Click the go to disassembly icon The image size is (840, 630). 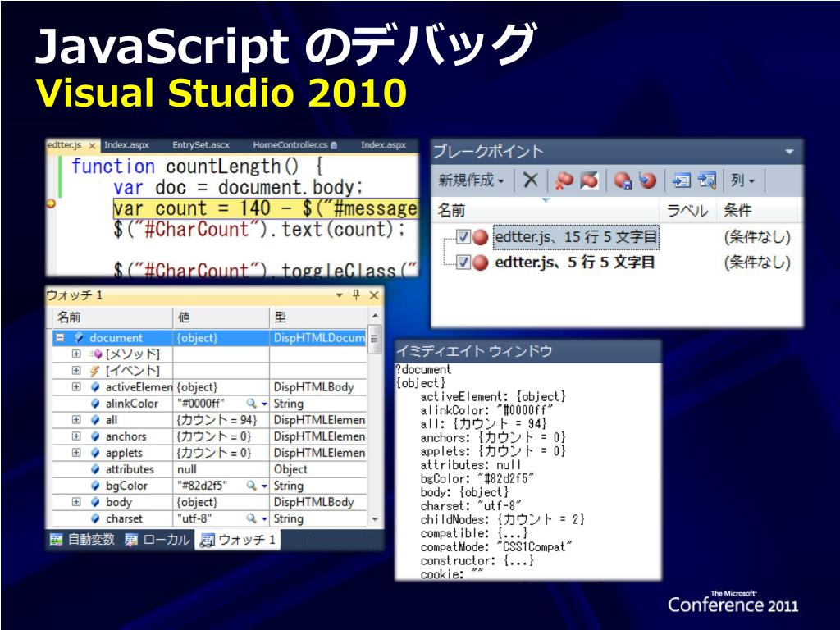707,180
